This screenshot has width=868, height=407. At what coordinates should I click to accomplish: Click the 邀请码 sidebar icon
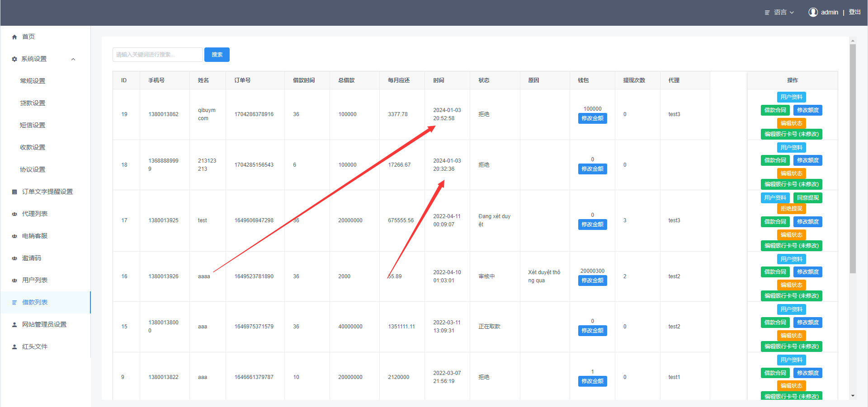[x=14, y=258]
